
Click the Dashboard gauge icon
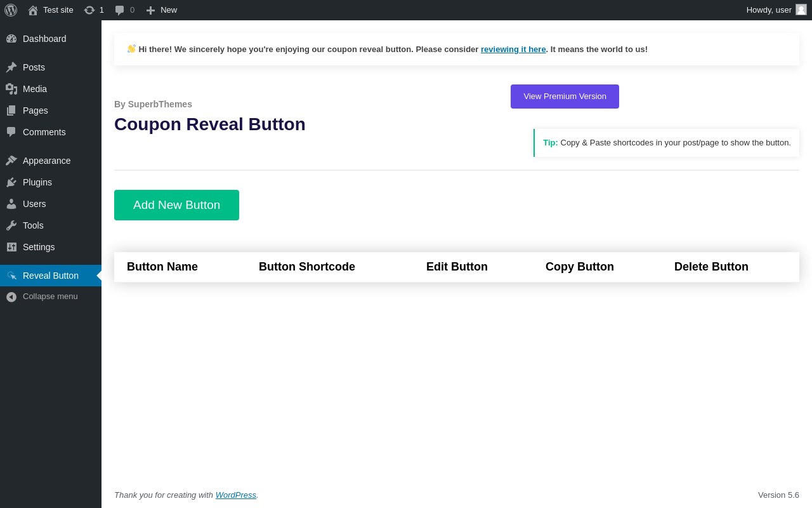coord(11,39)
